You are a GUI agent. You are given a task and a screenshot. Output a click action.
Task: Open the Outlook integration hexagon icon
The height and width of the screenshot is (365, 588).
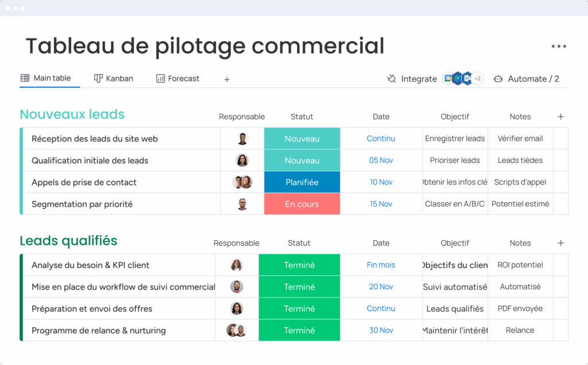point(467,79)
